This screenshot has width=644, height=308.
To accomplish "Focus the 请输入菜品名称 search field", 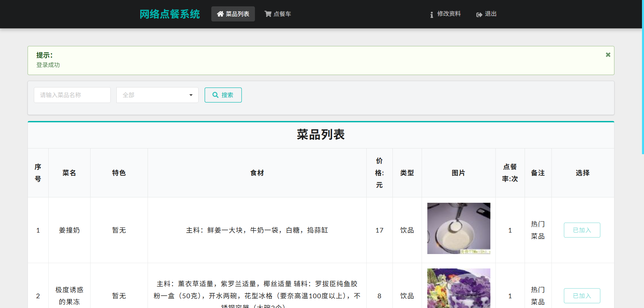I will [72, 95].
